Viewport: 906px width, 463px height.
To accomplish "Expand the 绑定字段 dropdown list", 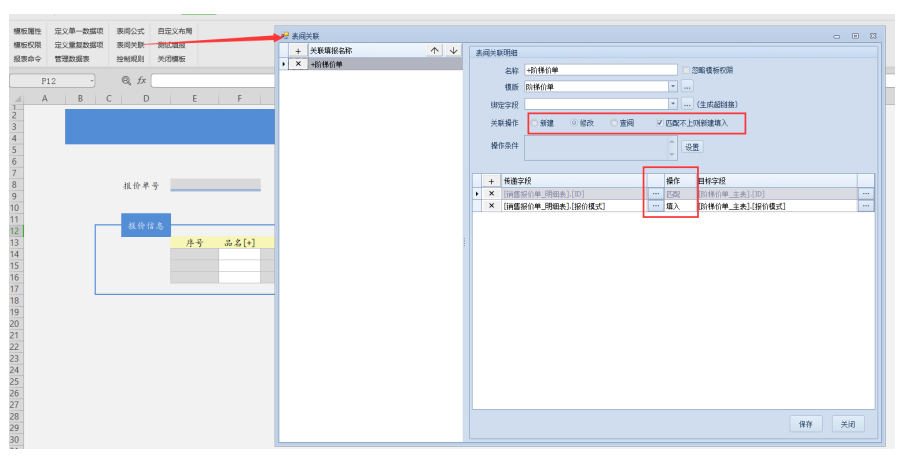I will tap(673, 103).
